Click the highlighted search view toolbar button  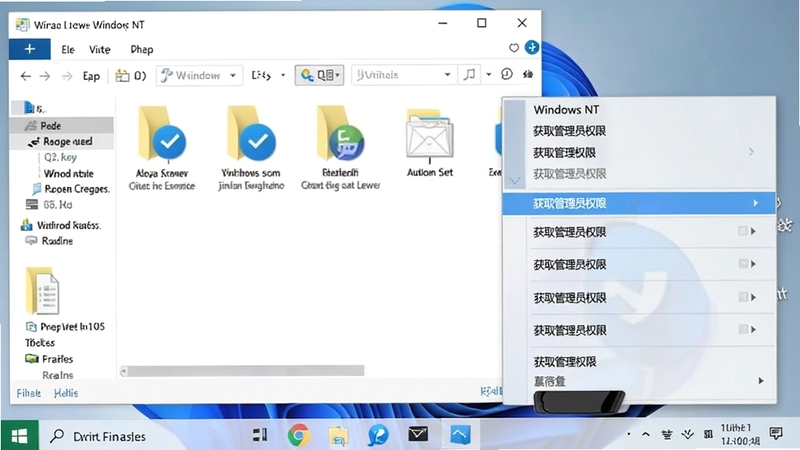319,75
